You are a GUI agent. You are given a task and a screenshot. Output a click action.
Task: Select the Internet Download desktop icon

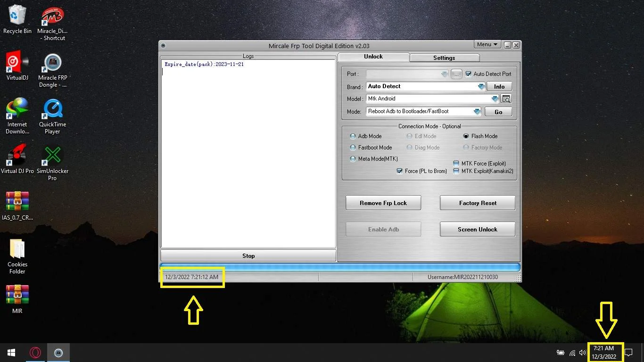[17, 116]
